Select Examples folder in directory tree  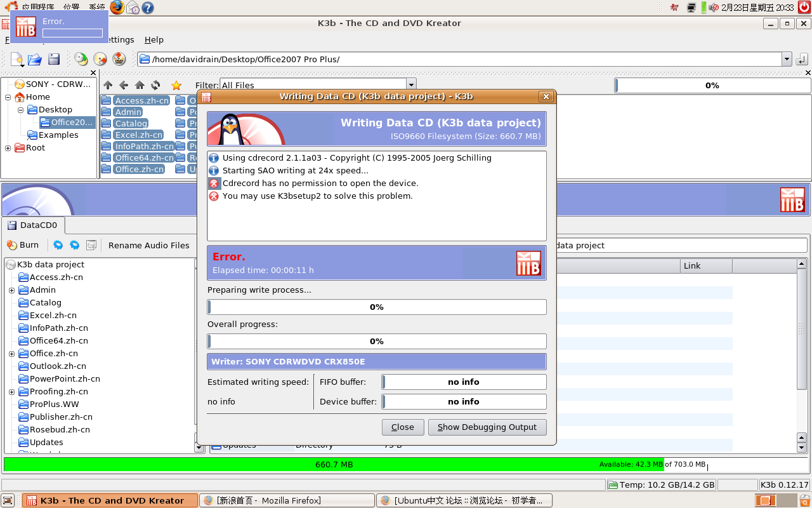tap(53, 135)
